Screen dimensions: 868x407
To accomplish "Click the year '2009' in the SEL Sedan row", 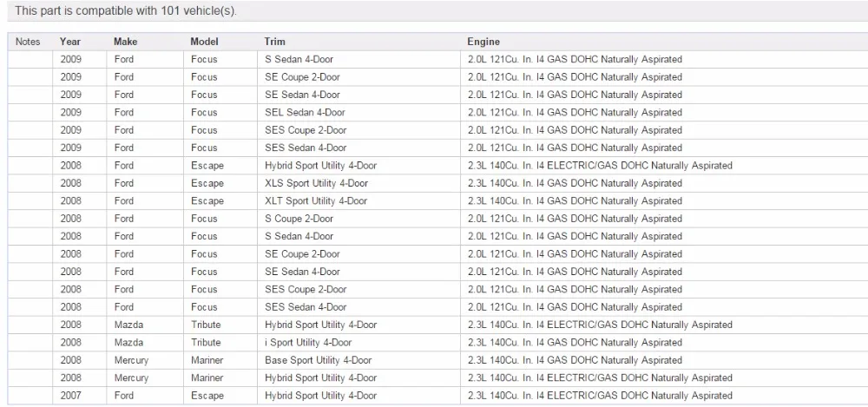I will [x=71, y=113].
